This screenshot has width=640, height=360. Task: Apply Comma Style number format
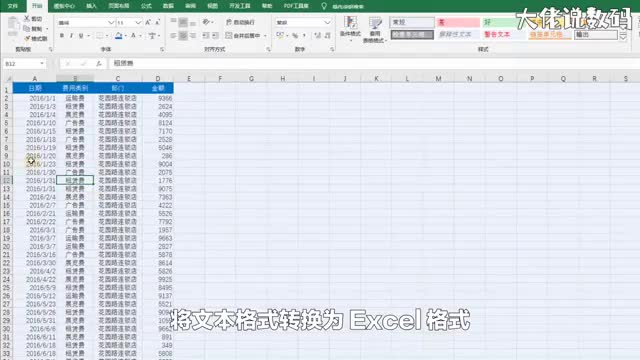coord(304,36)
